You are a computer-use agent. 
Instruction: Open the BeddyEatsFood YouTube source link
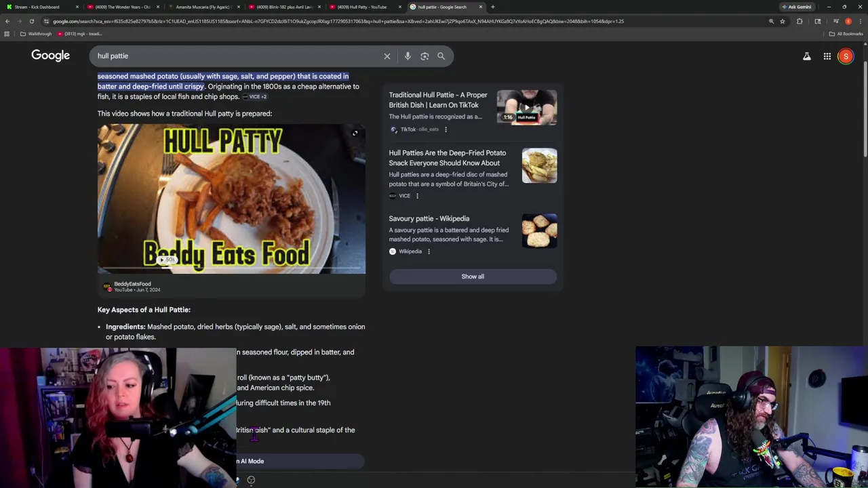coord(132,287)
